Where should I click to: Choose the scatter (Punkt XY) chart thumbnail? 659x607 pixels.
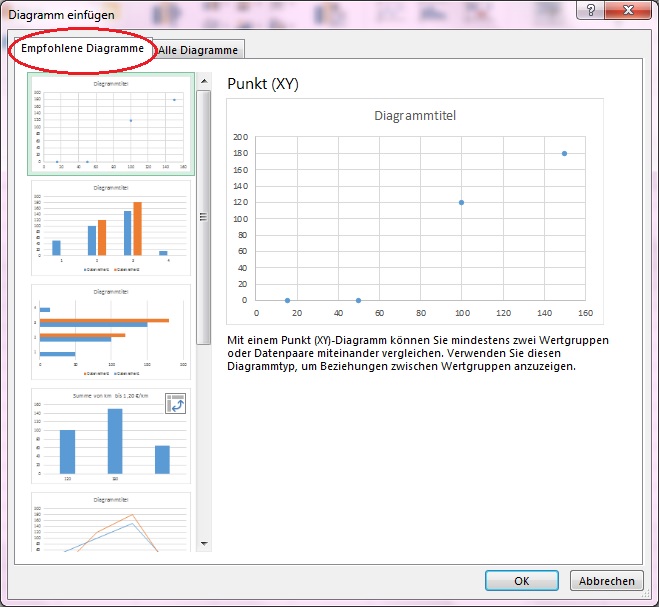[x=111, y=124]
